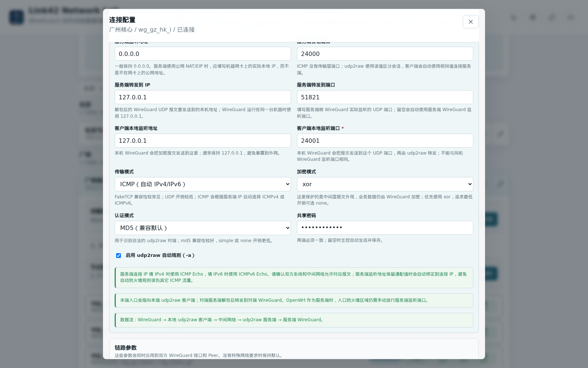588x368 pixels.
Task: Click the 加密模式 label
Action: (x=306, y=172)
